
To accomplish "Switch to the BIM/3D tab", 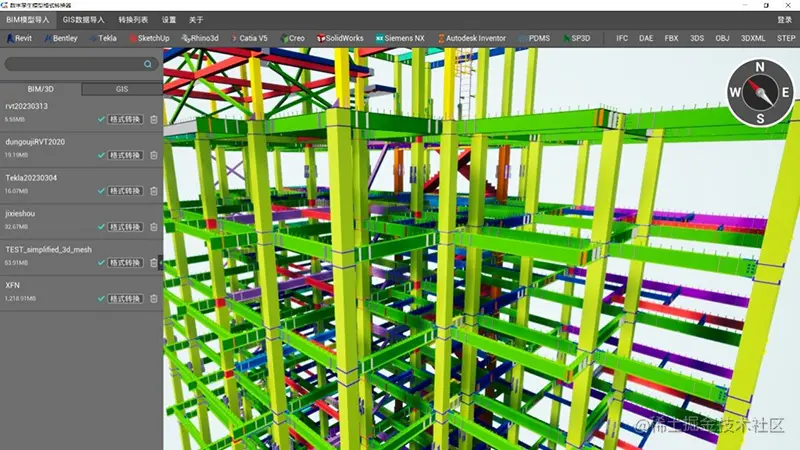I will 41,89.
